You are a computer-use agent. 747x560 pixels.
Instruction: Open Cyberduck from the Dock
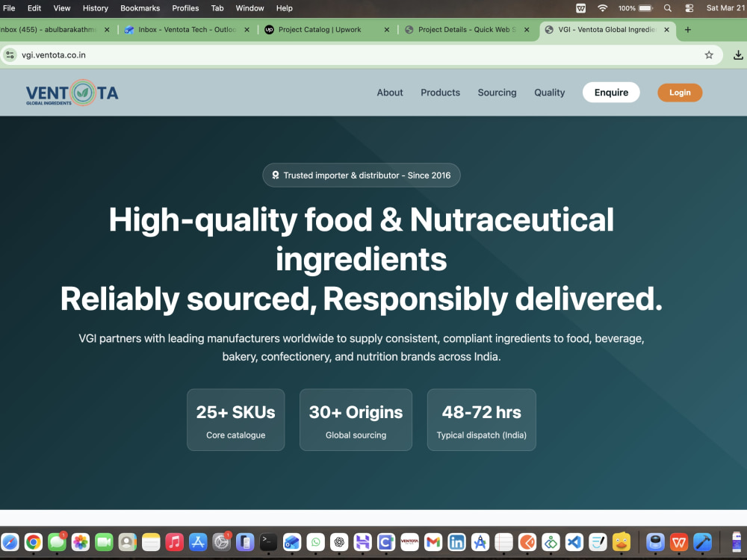click(x=622, y=542)
